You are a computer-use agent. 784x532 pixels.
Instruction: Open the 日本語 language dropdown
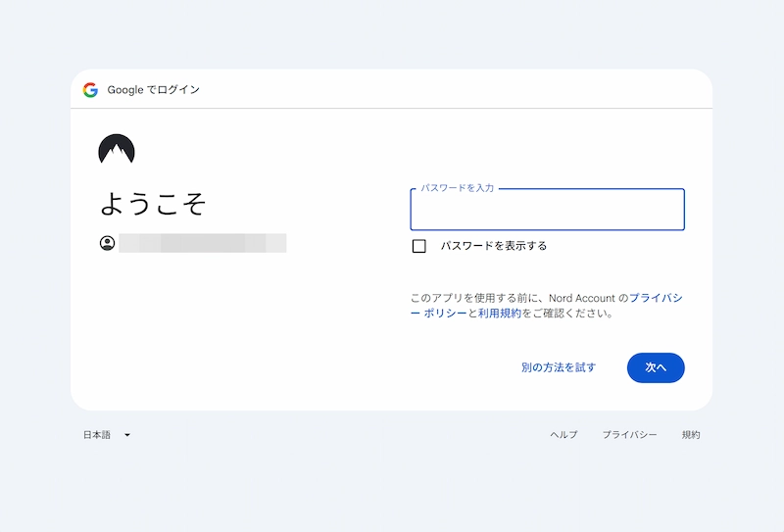coord(107,435)
